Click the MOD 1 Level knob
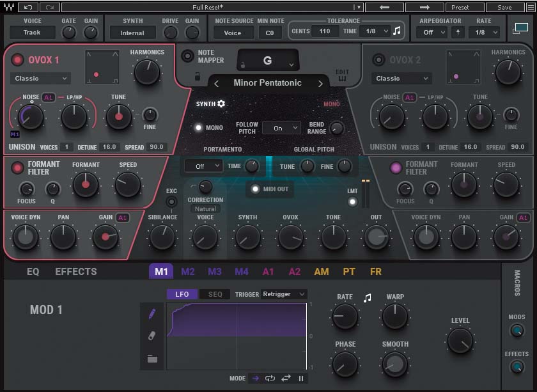 click(x=460, y=341)
